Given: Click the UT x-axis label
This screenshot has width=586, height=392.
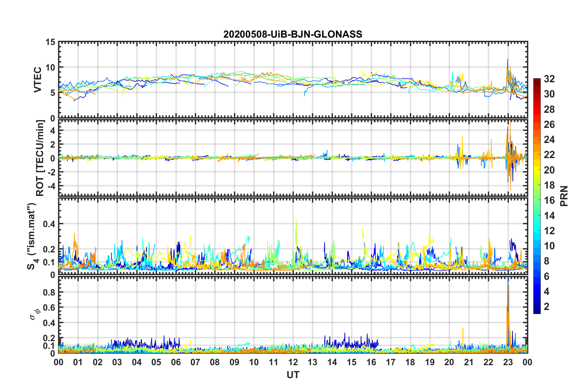Looking at the screenshot, I should click(x=293, y=375).
